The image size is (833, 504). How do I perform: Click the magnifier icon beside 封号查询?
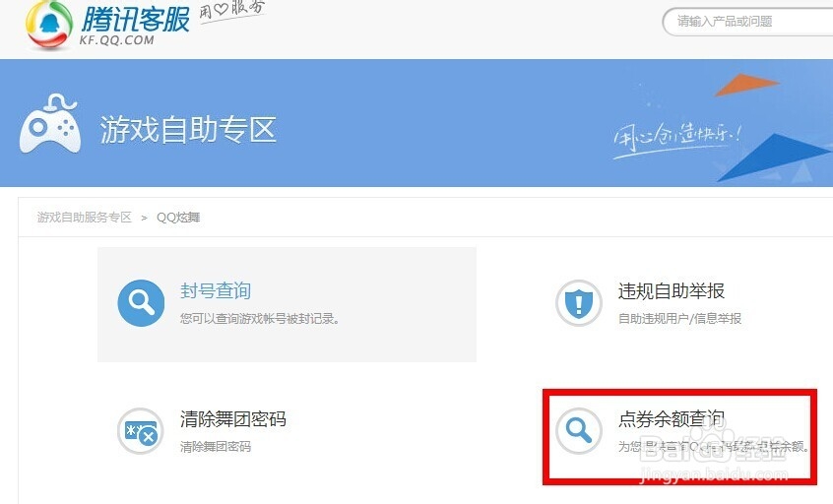coord(141,303)
